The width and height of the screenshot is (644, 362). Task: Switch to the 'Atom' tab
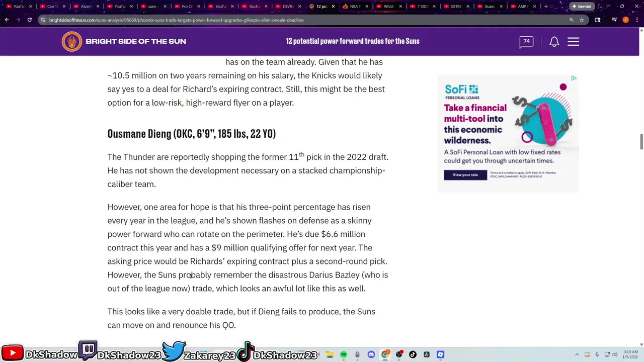point(86,7)
